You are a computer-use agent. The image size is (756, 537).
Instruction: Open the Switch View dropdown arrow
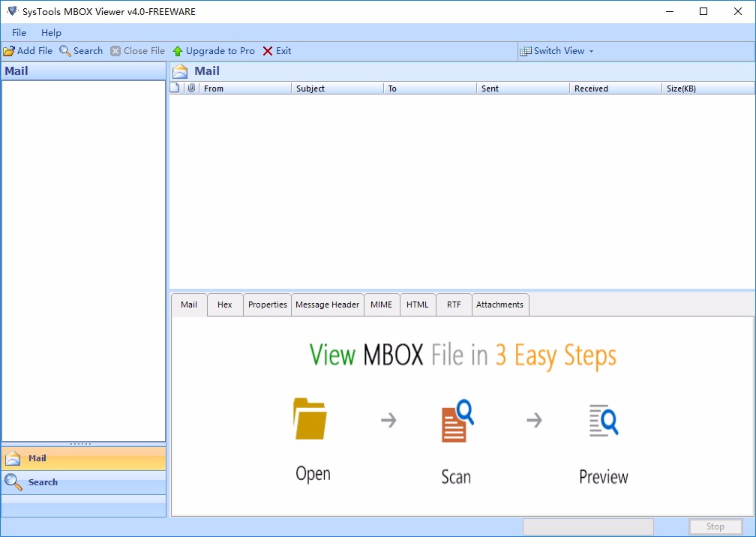pyautogui.click(x=592, y=52)
